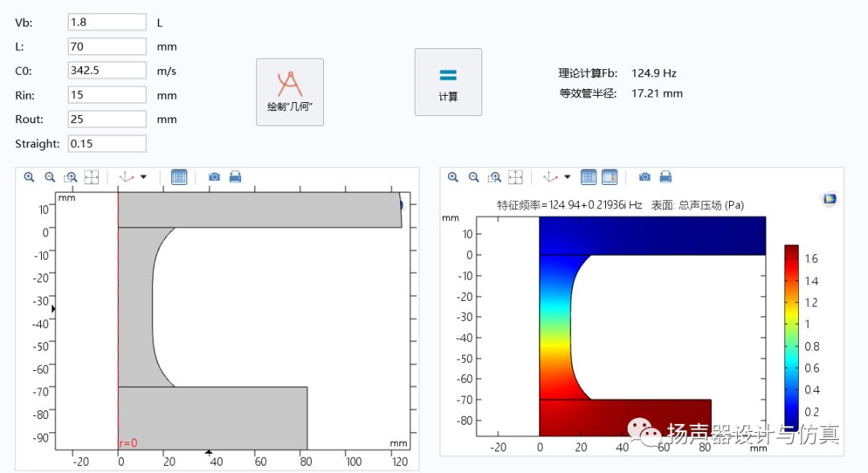Take snapshot of the geometry plot

point(215,177)
